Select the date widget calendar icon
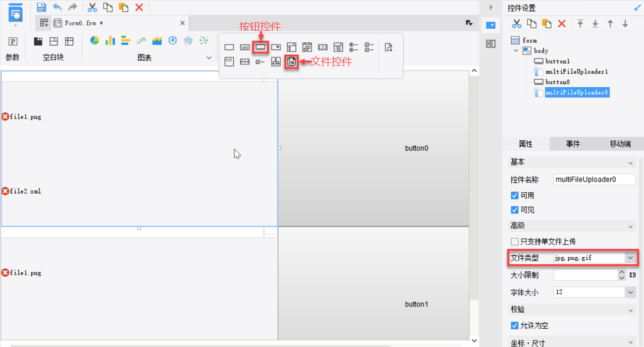The width and height of the screenshot is (644, 347). [x=307, y=47]
